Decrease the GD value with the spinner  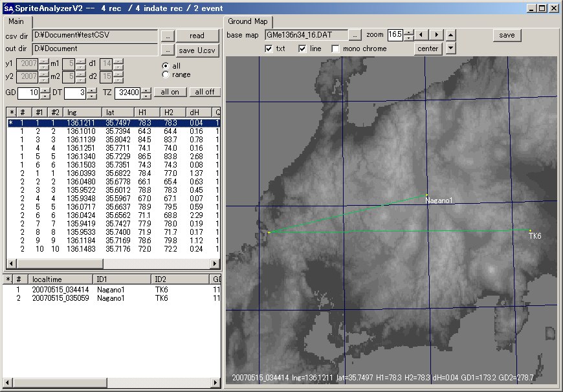(x=45, y=96)
